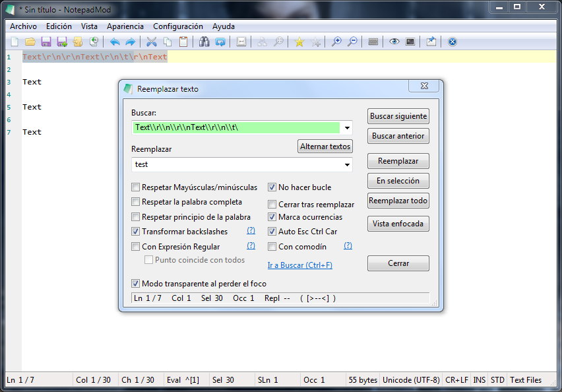Image resolution: width=562 pixels, height=392 pixels.
Task: Click the Zoom In magnifier icon
Action: [x=336, y=42]
